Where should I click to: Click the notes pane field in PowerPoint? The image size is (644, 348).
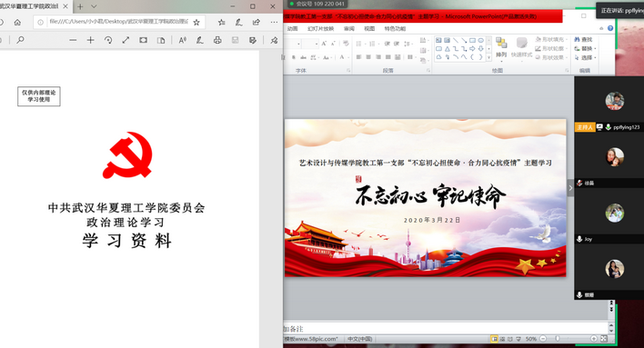coord(445,329)
